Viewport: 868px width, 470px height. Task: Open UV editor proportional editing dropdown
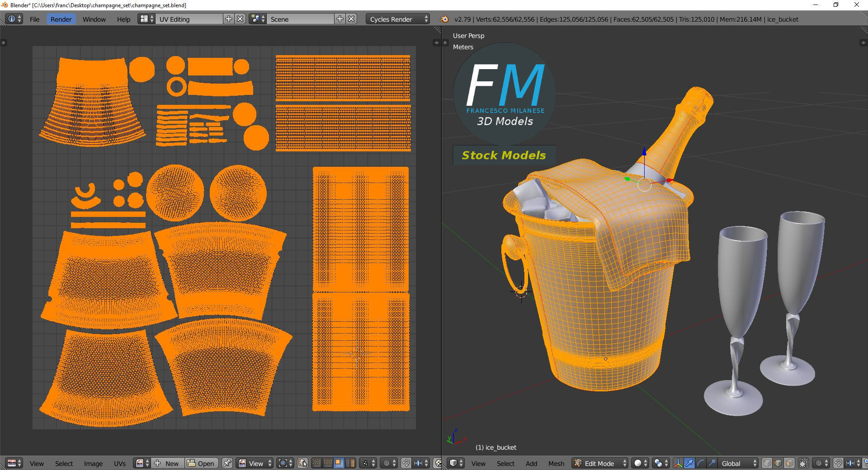point(389,463)
